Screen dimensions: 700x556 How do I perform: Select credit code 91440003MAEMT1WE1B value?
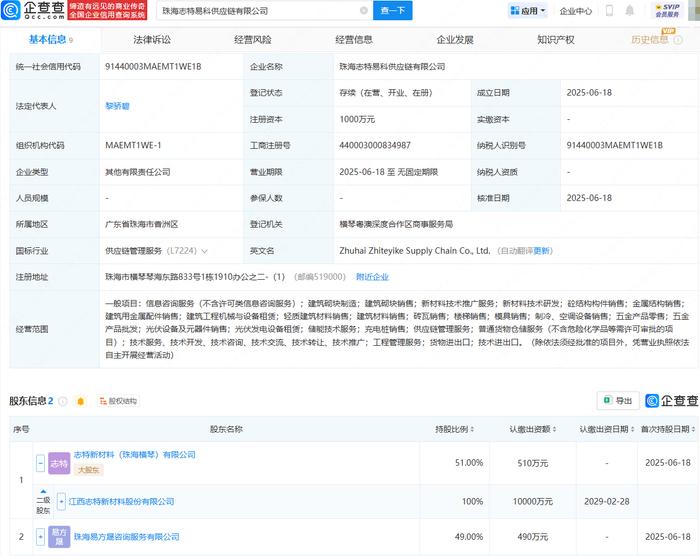coord(153,67)
